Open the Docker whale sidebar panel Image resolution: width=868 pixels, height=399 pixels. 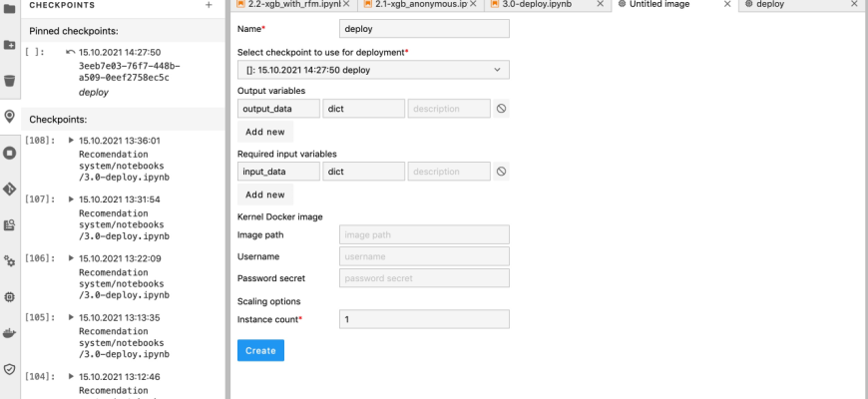click(9, 332)
